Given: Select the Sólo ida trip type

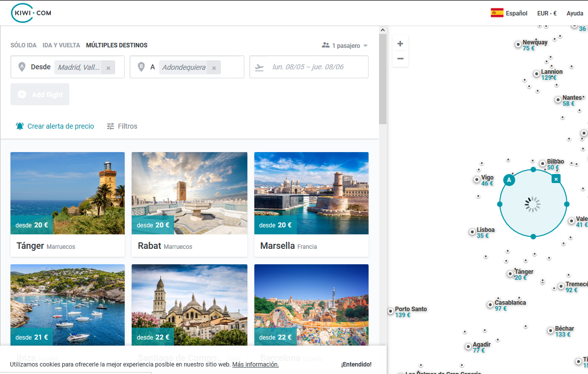Looking at the screenshot, I should click(x=23, y=45).
